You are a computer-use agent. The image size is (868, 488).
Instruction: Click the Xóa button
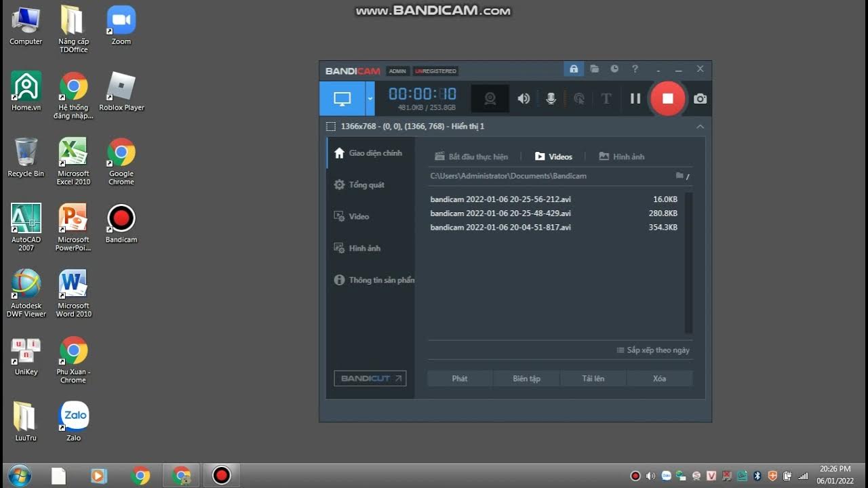pyautogui.click(x=659, y=378)
